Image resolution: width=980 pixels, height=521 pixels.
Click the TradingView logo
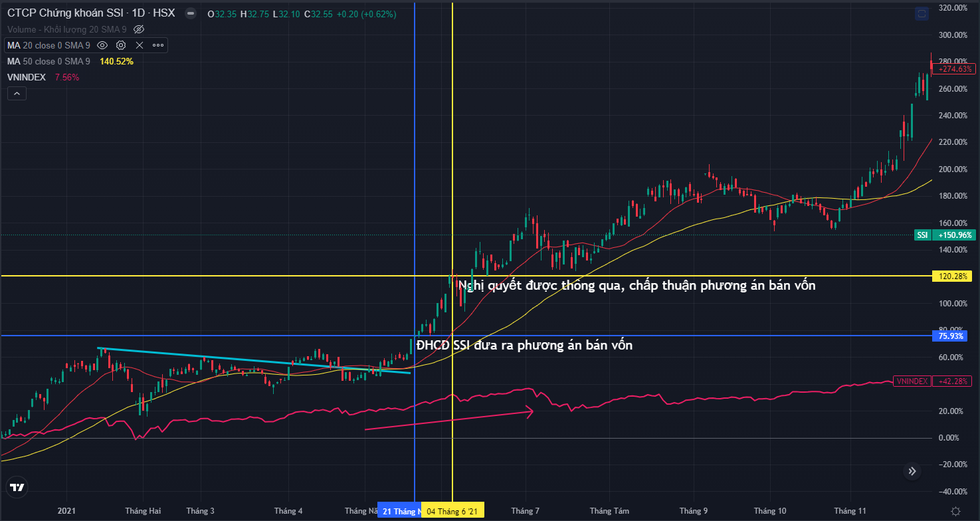[17, 488]
